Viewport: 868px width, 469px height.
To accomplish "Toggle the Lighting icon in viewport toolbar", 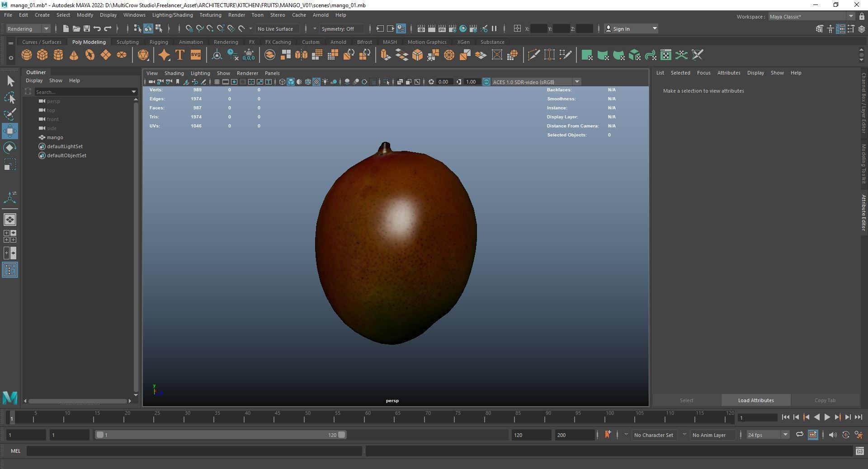I will 325,82.
